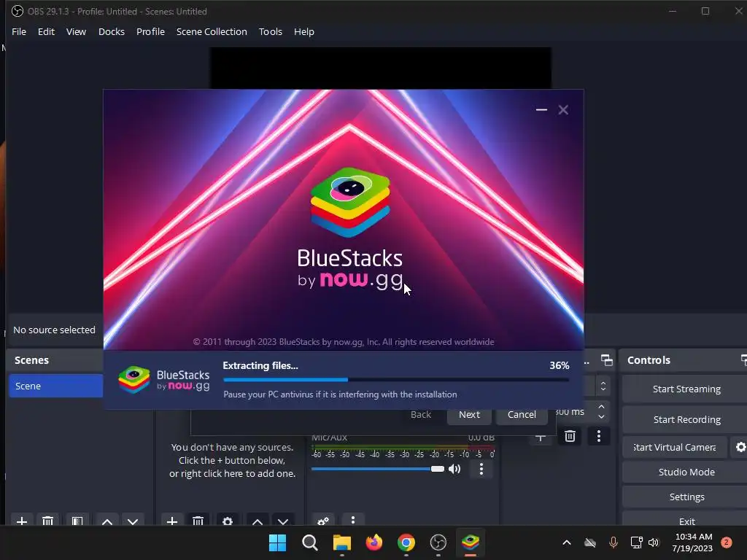The width and height of the screenshot is (747, 560).
Task: Mute Mic/Aux with the speaker icon
Action: 454,469
